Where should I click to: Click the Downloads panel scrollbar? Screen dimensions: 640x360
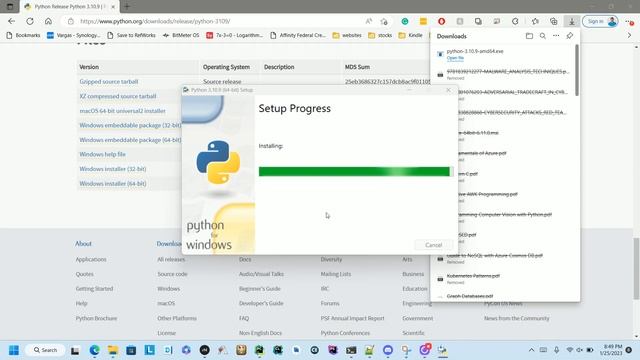pyautogui.click(x=576, y=70)
